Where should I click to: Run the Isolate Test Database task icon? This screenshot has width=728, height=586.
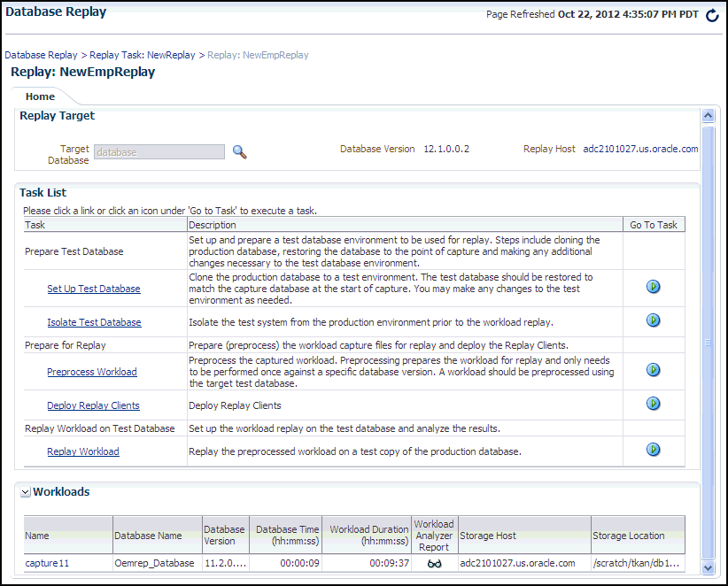click(654, 320)
